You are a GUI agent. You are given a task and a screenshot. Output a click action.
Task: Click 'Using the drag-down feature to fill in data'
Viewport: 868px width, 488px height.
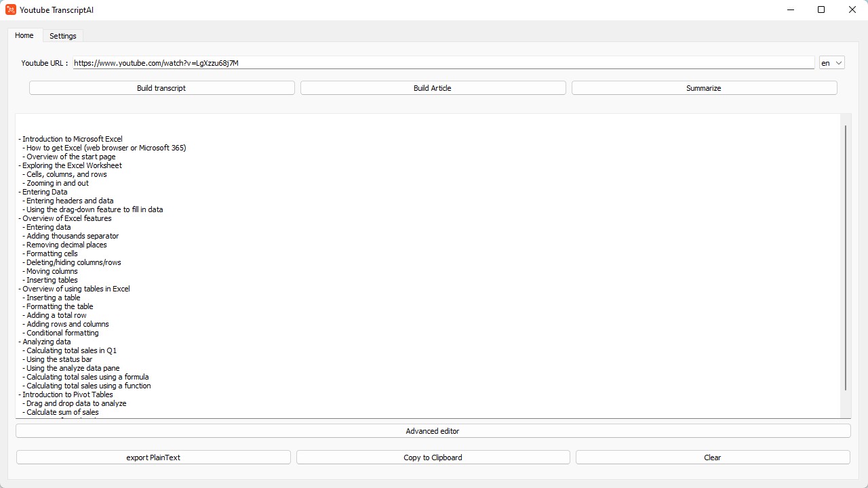[x=94, y=209]
